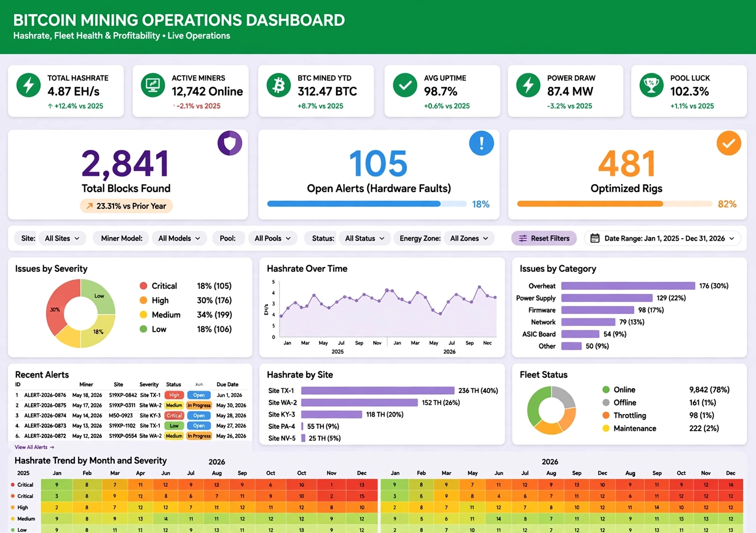Click the Site KY-3 bar in Hashrate by Site
This screenshot has width=756, height=533.
pos(332,415)
